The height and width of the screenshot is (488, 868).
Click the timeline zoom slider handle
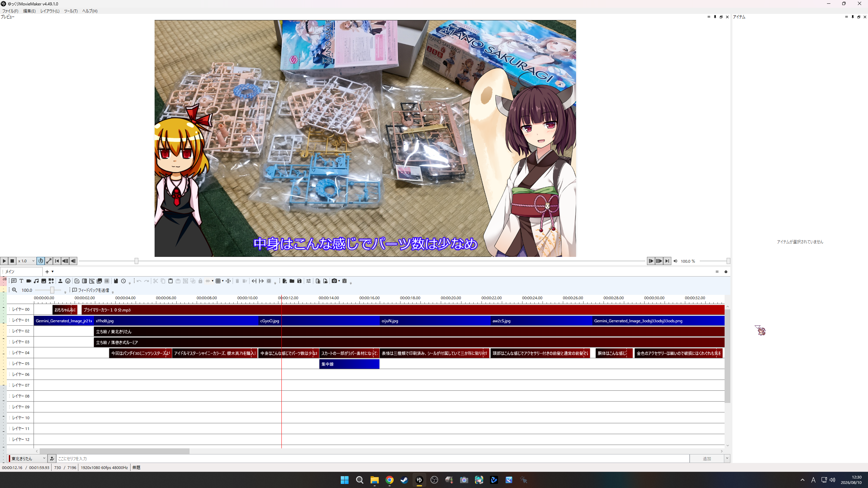click(x=52, y=290)
